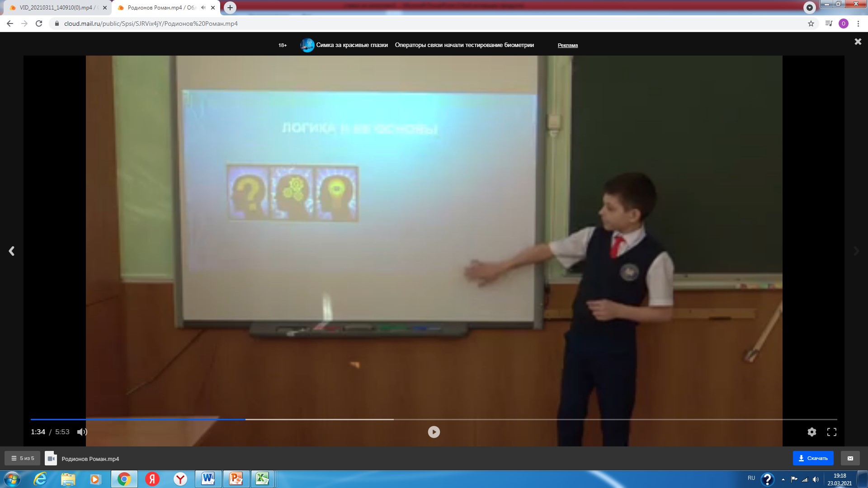
Task: Click the Реклама link
Action: pyautogui.click(x=567, y=45)
